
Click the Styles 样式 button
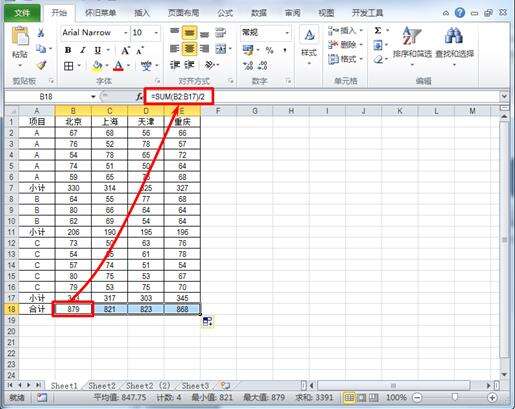(x=309, y=43)
